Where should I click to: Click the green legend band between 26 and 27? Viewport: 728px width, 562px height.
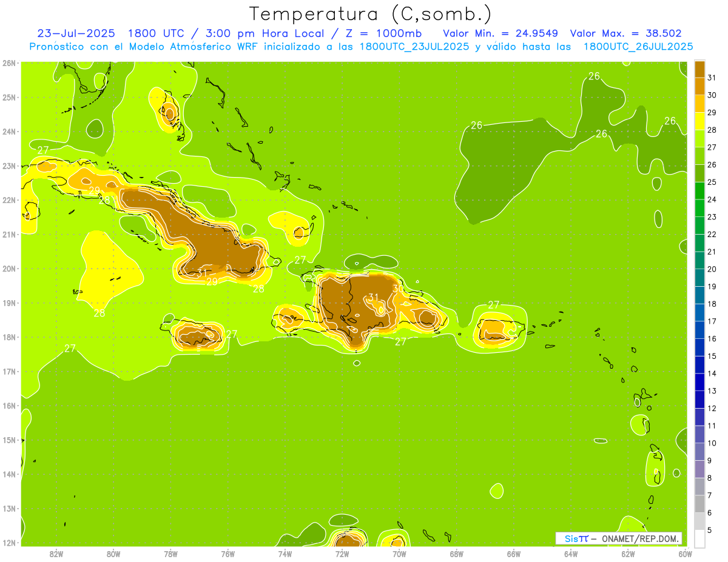[x=699, y=156]
